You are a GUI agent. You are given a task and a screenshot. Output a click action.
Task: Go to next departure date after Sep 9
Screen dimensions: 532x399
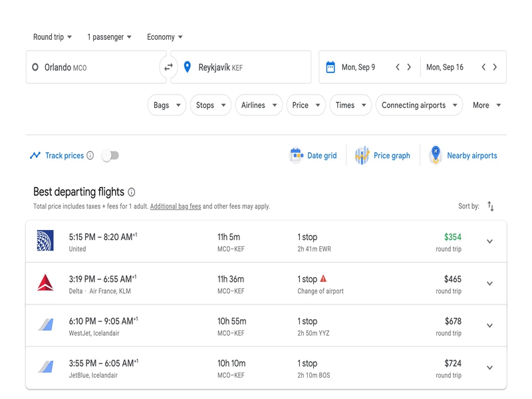409,67
